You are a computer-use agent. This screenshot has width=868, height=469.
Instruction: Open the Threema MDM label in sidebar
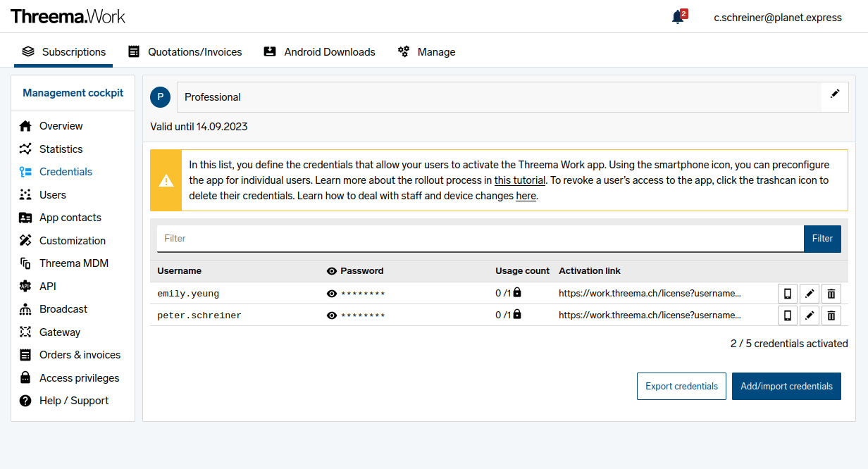point(74,263)
